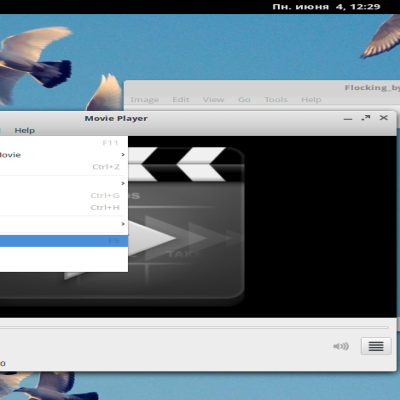Viewport: 400px width, 400px height.
Task: Click the "Flocking_by" title of the image viewer window
Action: (372, 88)
